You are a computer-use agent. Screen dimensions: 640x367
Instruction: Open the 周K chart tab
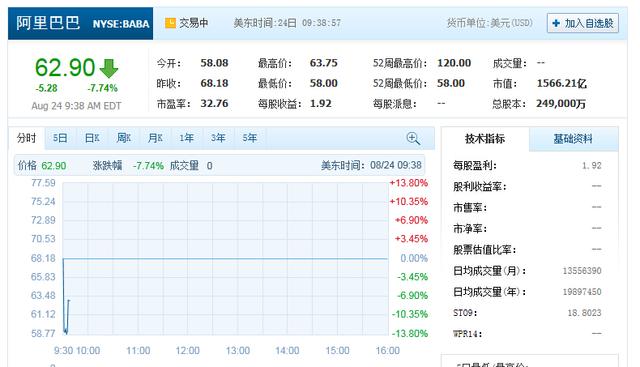tap(124, 138)
